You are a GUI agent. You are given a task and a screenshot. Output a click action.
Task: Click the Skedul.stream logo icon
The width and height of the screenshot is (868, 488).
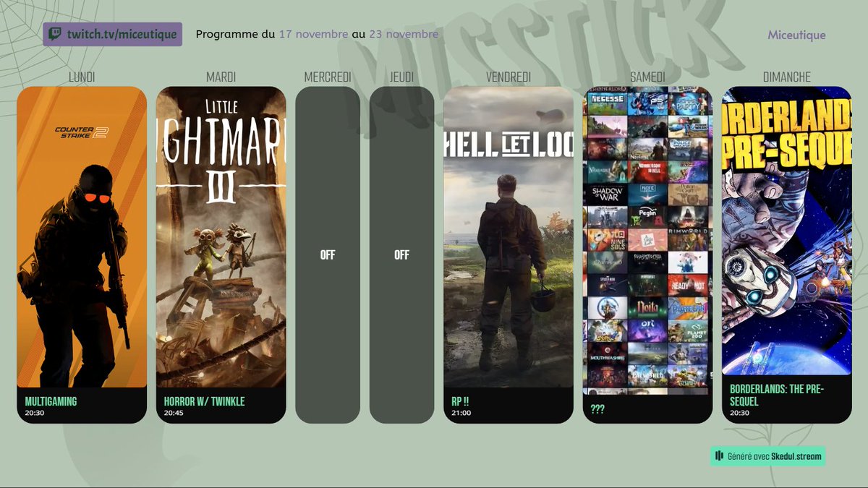[x=719, y=455]
